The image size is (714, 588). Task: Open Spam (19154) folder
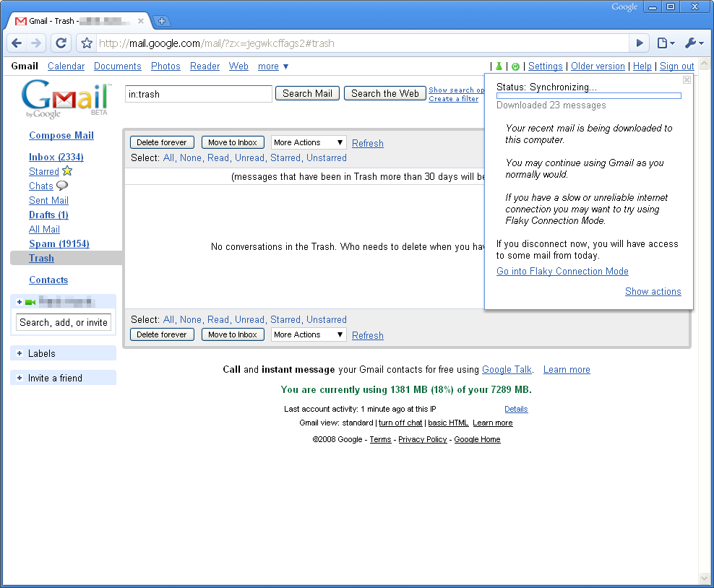tap(59, 243)
